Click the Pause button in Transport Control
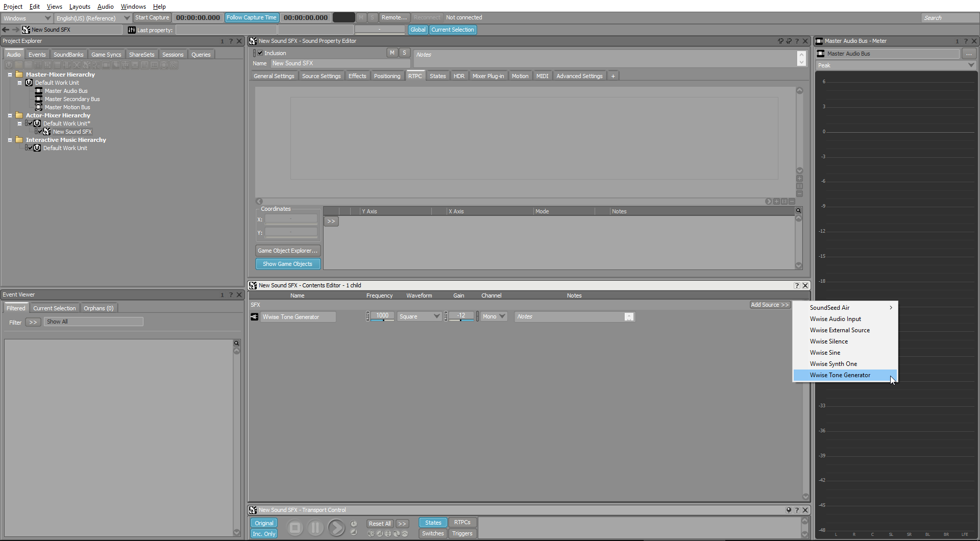Screen dimensions: 980x541 315,528
